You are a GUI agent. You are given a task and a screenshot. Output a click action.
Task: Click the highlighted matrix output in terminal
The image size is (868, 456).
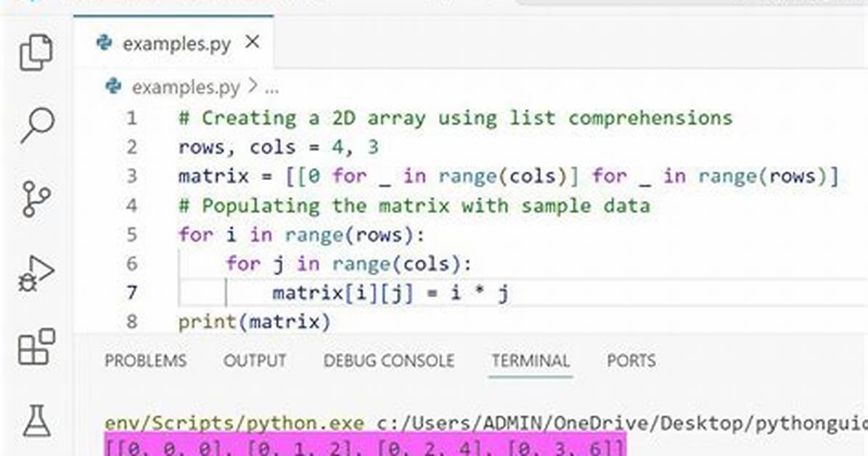(365, 446)
